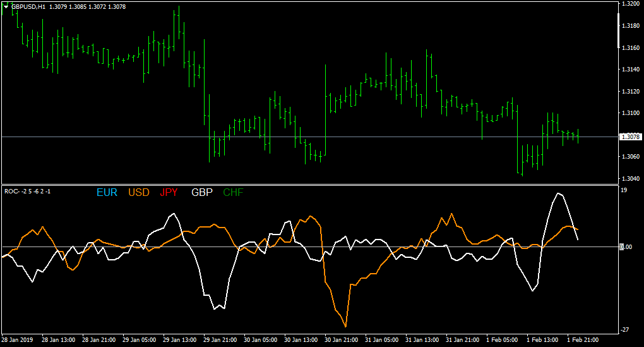Click the 1 Feb 21:00 time label
The image size is (644, 347).
coord(583,340)
